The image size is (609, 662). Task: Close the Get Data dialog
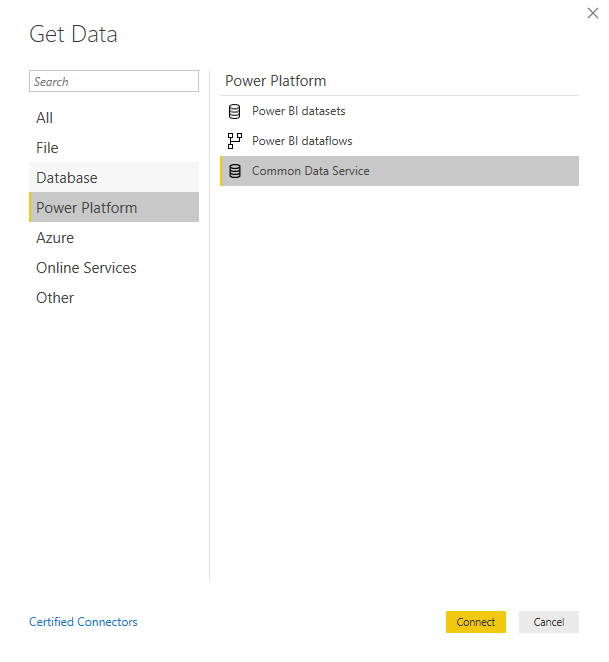[593, 13]
